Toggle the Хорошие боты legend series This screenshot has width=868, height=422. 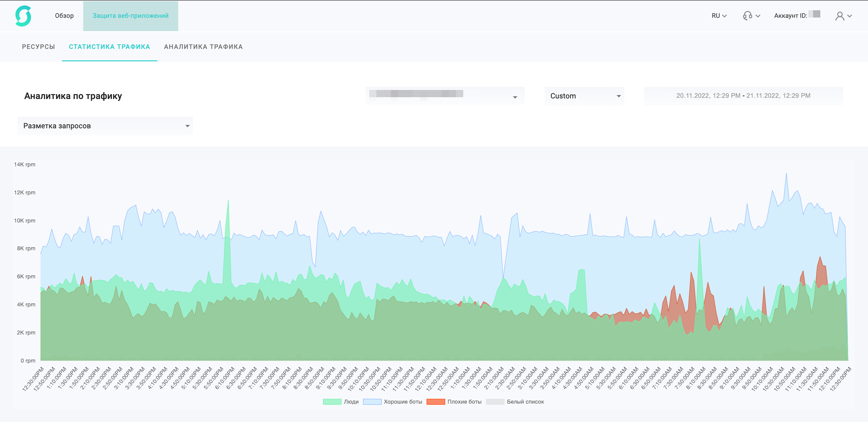point(403,402)
